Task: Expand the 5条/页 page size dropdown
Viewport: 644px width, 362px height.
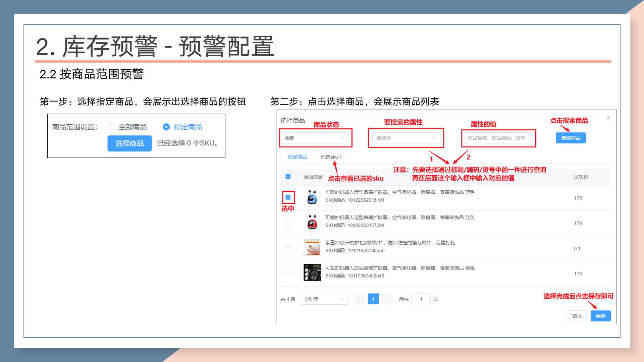Action: (324, 299)
